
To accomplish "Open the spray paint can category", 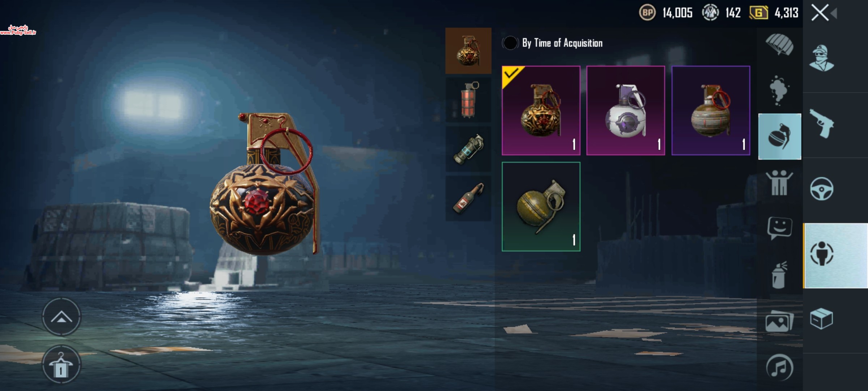I will [x=779, y=275].
